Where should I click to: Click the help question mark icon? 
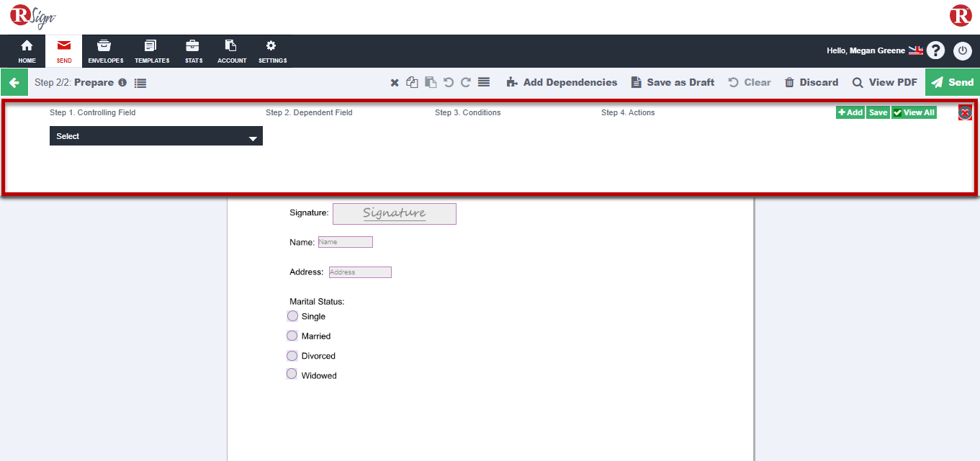coord(935,50)
